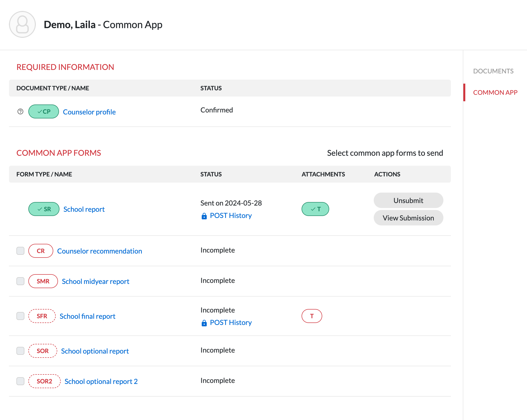View POST History for School final report
The image size is (527, 420).
(x=231, y=322)
